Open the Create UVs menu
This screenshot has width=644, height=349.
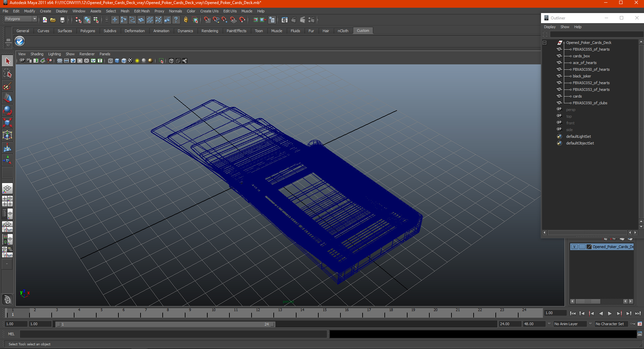(x=209, y=11)
